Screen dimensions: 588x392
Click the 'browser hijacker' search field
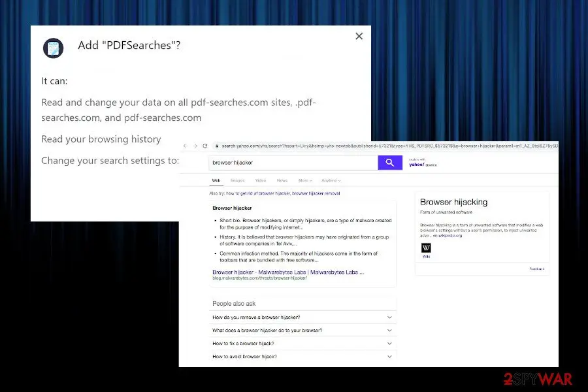[x=293, y=163]
